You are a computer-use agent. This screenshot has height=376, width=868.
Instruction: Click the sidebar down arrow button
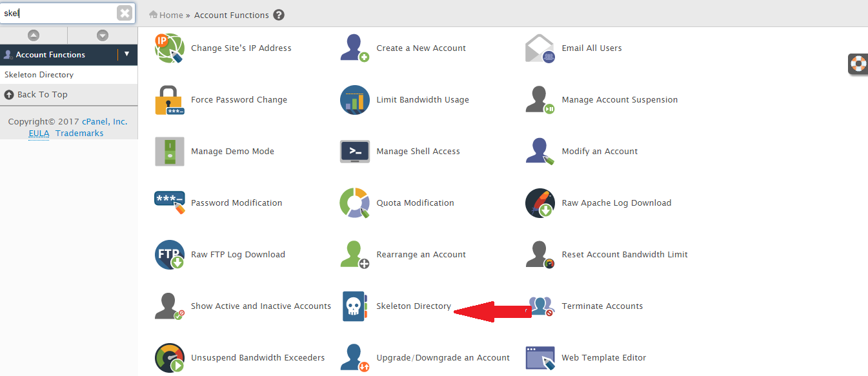click(103, 35)
